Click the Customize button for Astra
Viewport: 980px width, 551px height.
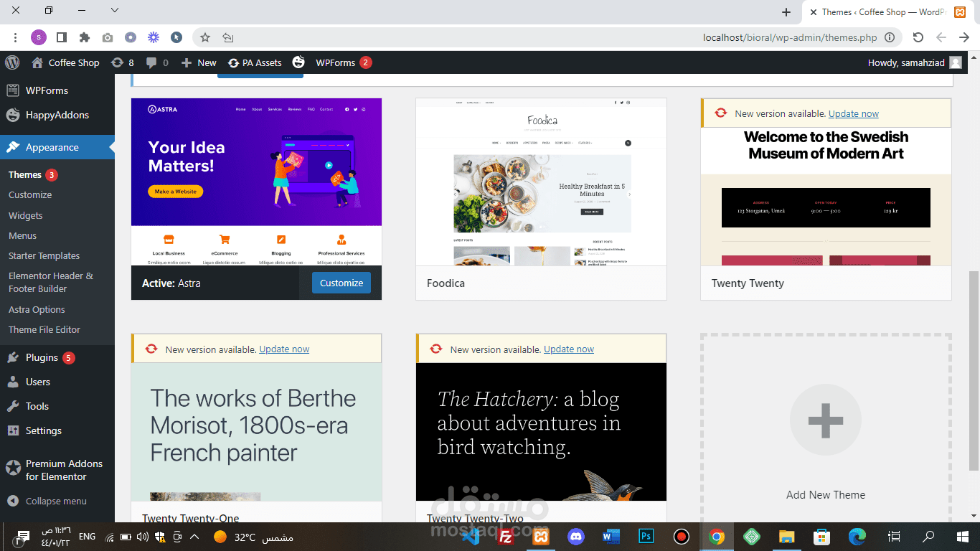[341, 283]
